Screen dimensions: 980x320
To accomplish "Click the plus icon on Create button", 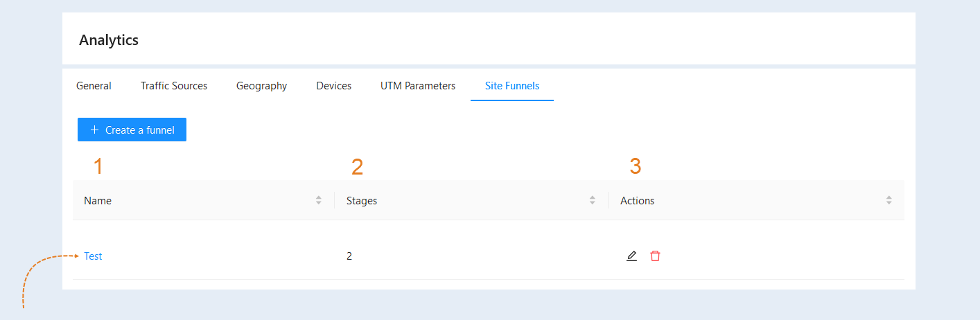I will tap(95, 130).
